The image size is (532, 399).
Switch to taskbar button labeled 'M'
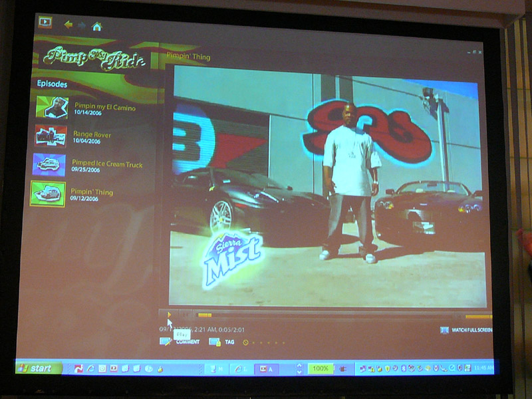[x=215, y=369]
